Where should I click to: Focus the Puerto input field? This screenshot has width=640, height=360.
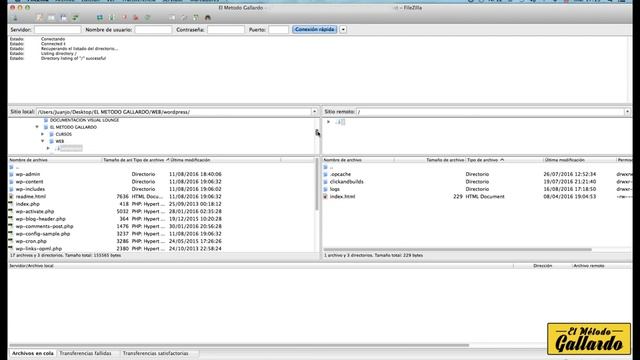pos(278,29)
